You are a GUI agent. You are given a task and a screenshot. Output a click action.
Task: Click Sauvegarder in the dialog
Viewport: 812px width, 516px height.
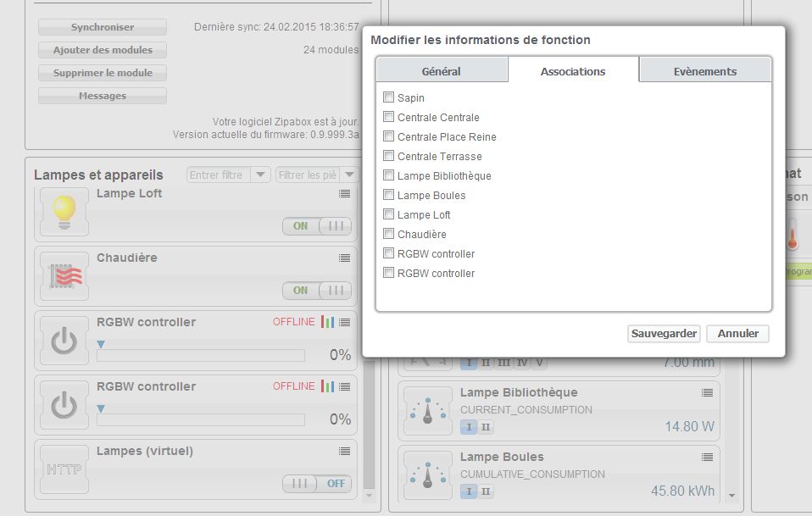pyautogui.click(x=664, y=333)
